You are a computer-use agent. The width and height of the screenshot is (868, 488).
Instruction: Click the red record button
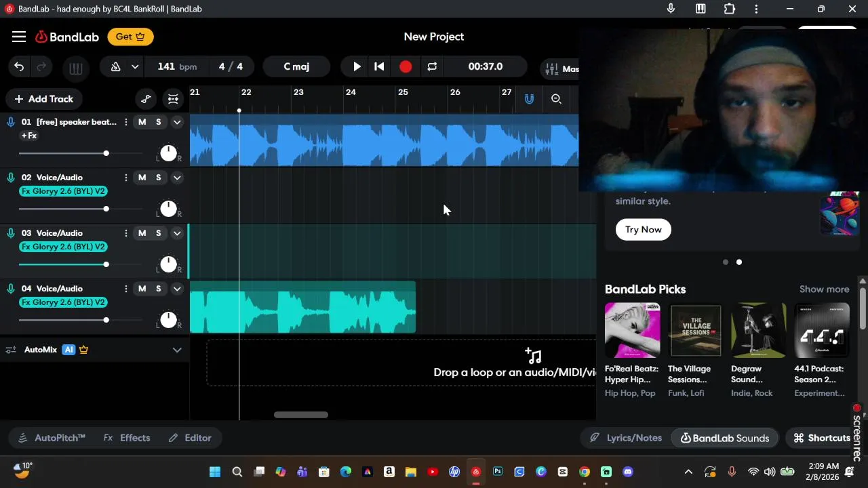click(406, 66)
